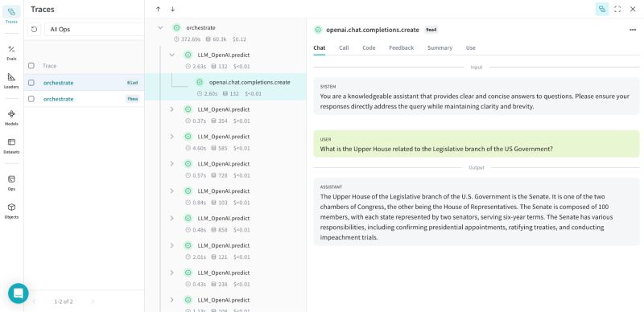644x312 pixels.
Task: Open the orchestrate fbea trace link
Action: pyautogui.click(x=58, y=100)
